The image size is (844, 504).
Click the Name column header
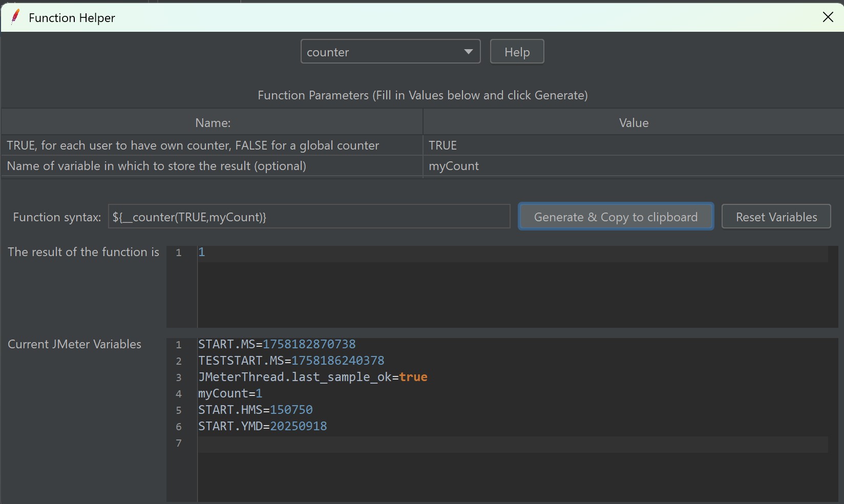pyautogui.click(x=213, y=123)
